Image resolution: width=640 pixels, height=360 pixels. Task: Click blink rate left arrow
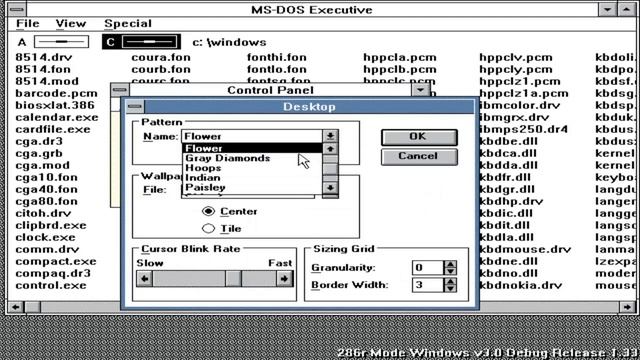click(x=144, y=279)
